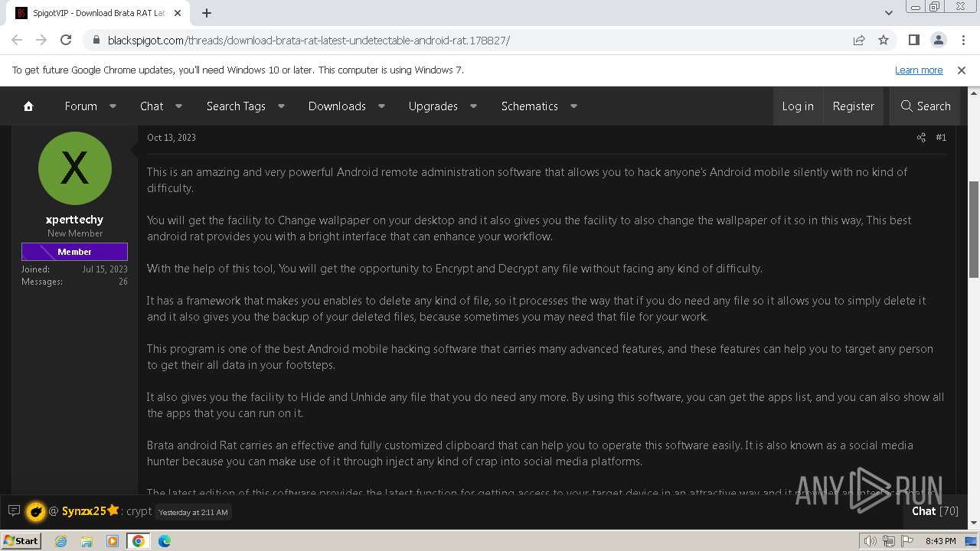Click the Register button
Image resolution: width=980 pixels, height=551 pixels.
tap(854, 106)
